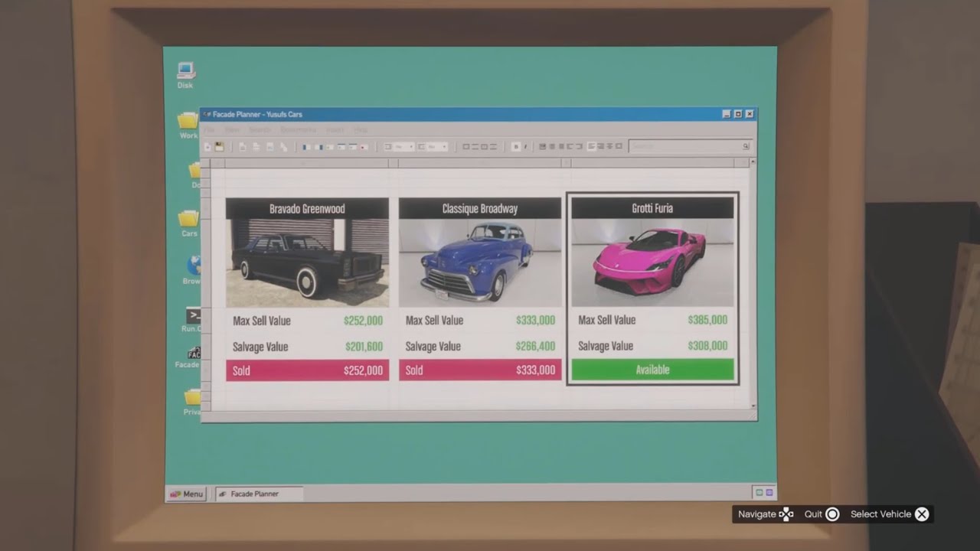The width and height of the screenshot is (980, 551).
Task: Click the Sold $333,000 bar
Action: pos(480,370)
